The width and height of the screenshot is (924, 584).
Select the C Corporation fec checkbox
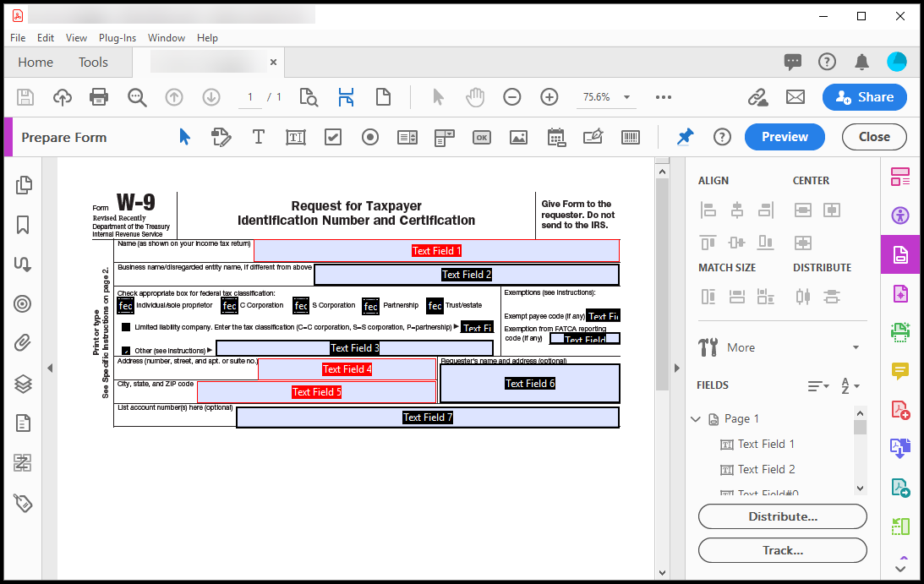point(229,306)
